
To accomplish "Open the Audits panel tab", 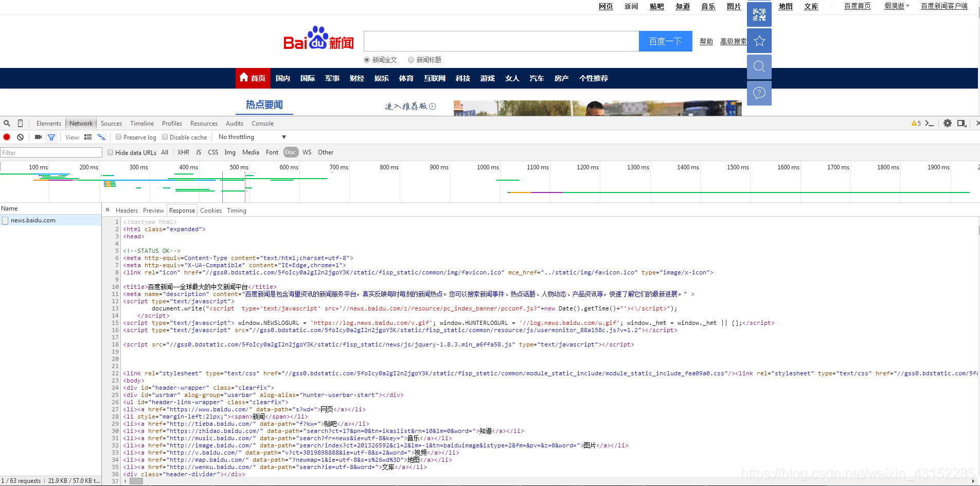I will [x=235, y=124].
